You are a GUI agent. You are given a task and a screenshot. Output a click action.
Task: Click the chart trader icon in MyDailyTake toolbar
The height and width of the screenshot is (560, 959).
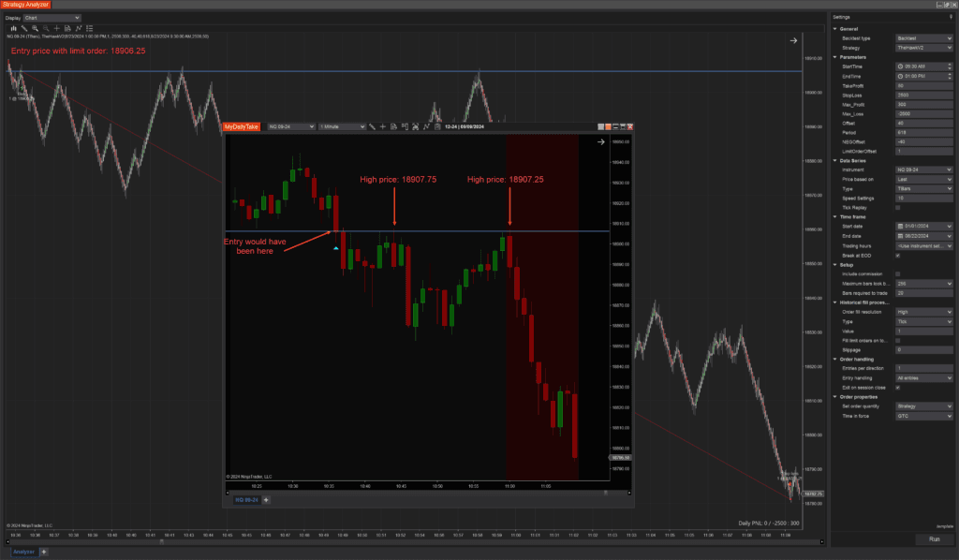coord(405,126)
